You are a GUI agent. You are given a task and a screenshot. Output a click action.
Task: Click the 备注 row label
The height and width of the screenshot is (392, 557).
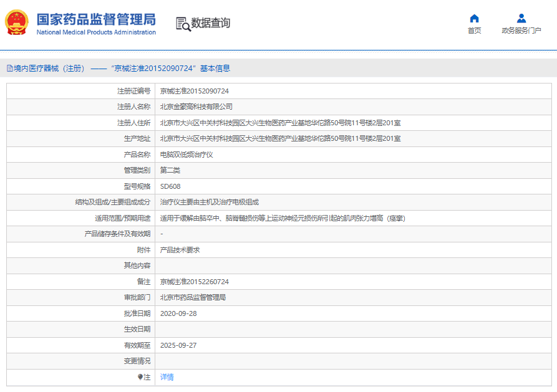coord(144,282)
